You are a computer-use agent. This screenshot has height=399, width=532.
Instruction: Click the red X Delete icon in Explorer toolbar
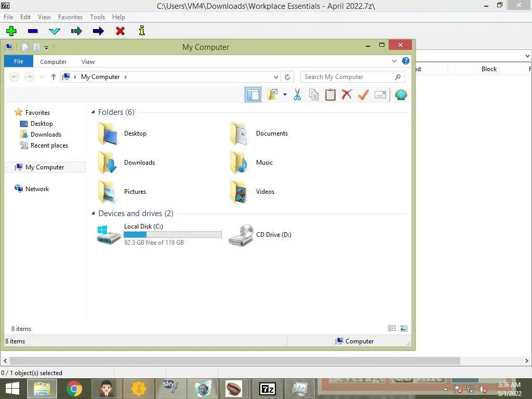[x=347, y=95]
